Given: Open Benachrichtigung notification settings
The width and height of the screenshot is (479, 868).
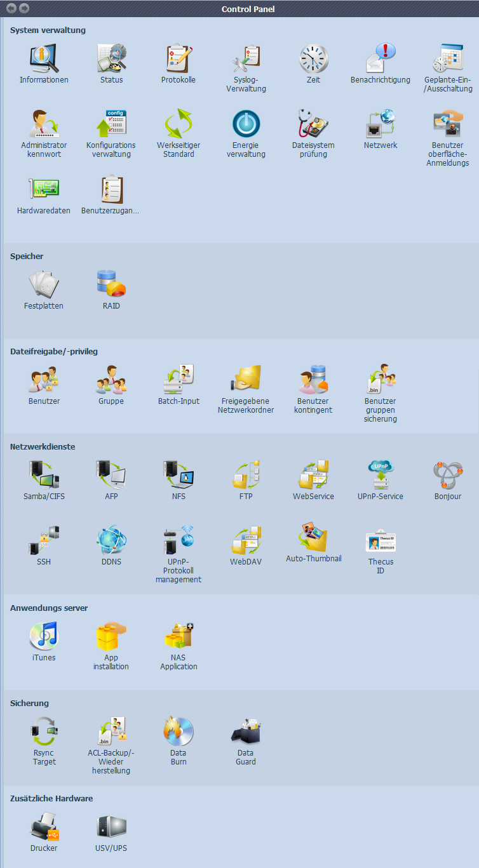Looking at the screenshot, I should click(381, 59).
